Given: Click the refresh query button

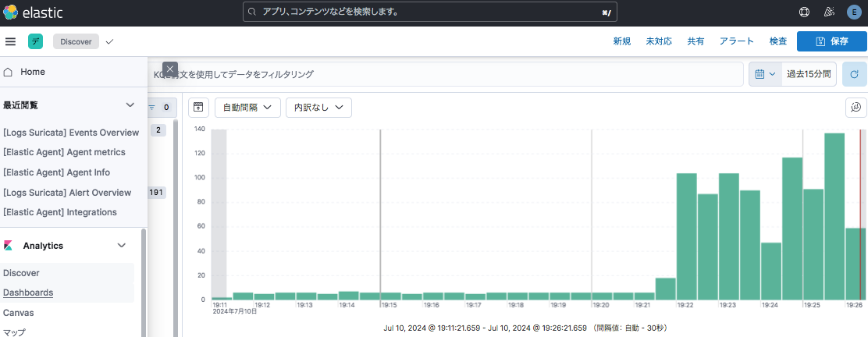Looking at the screenshot, I should coord(855,74).
